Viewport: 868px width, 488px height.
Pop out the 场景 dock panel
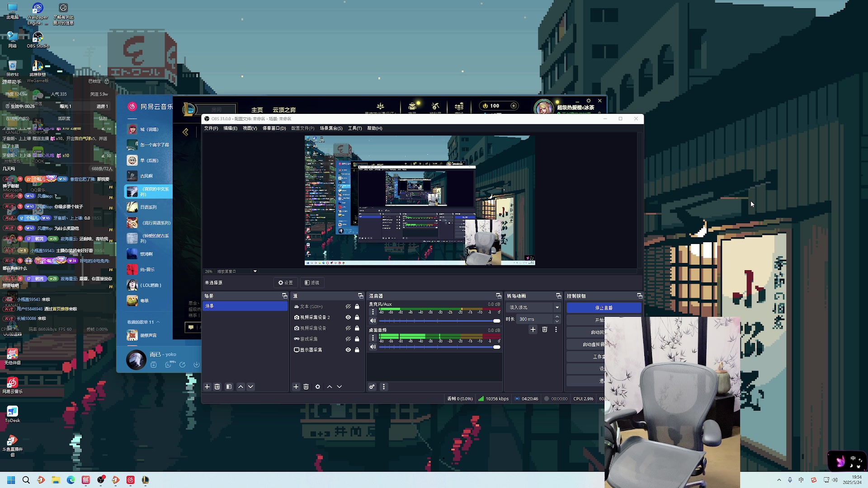pos(285,296)
